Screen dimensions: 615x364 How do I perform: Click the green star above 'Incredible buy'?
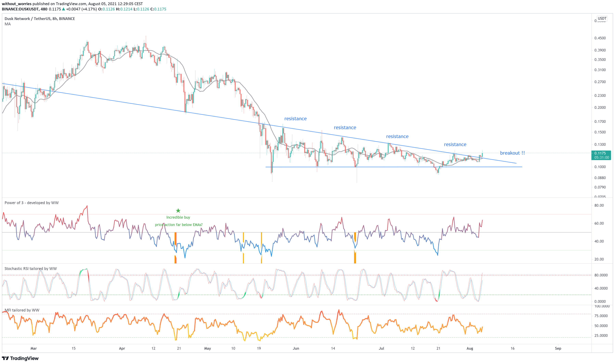(x=178, y=211)
